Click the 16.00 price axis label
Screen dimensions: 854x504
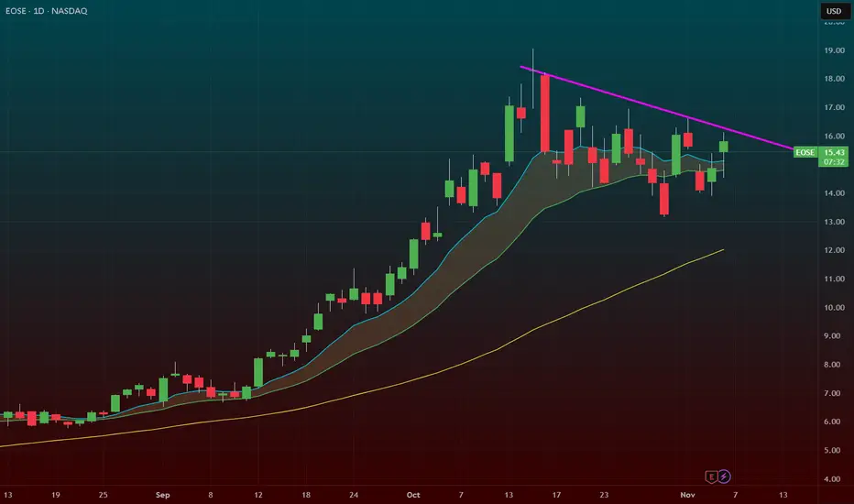pyautogui.click(x=834, y=137)
